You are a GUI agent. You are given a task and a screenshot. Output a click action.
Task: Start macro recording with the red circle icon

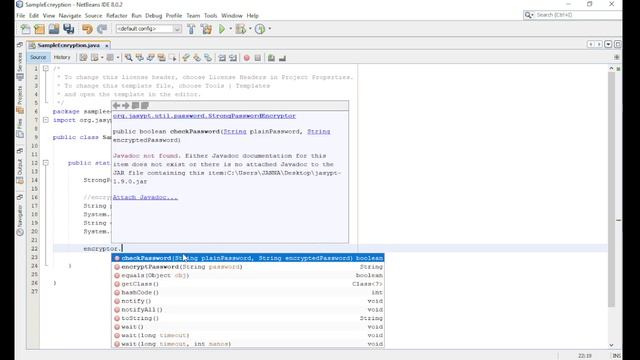click(247, 58)
